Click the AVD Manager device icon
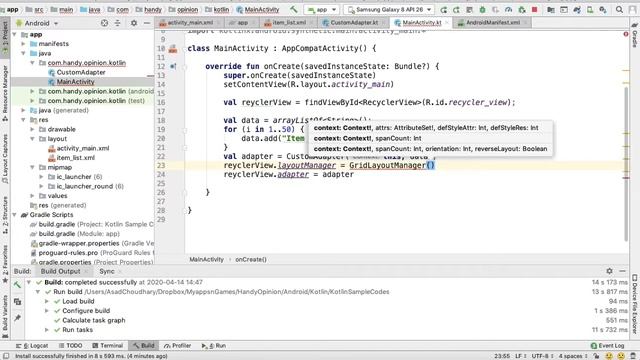640x360 pixels. (590, 9)
